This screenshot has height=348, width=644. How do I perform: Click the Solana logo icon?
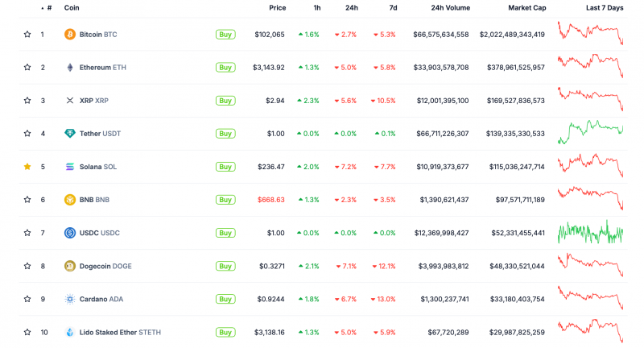pyautogui.click(x=70, y=167)
